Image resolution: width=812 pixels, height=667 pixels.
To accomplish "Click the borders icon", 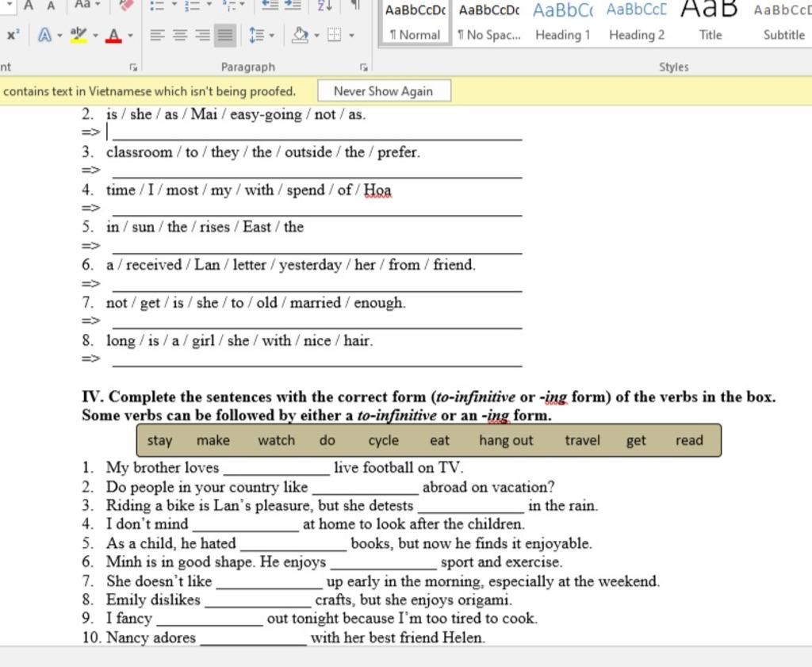I will tap(335, 35).
